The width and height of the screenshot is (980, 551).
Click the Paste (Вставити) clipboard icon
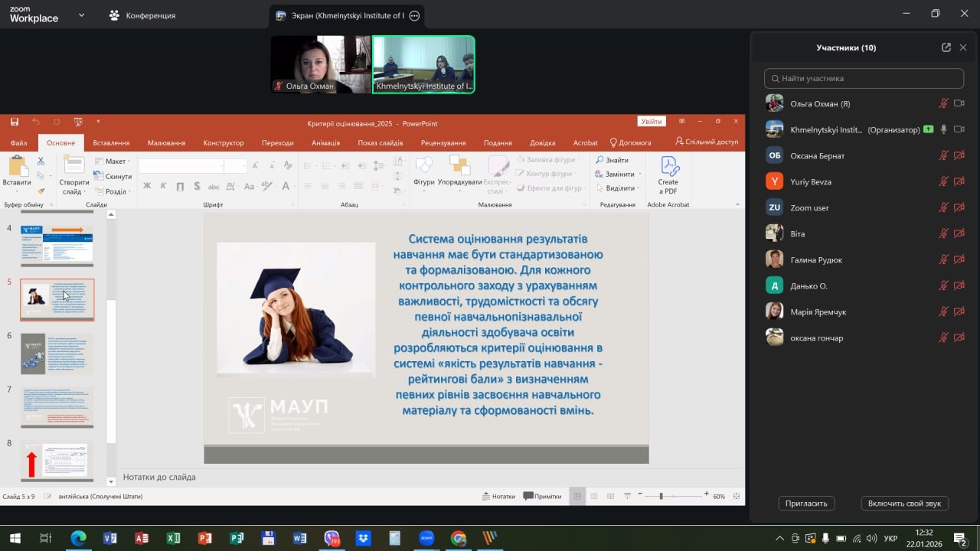coord(16,168)
